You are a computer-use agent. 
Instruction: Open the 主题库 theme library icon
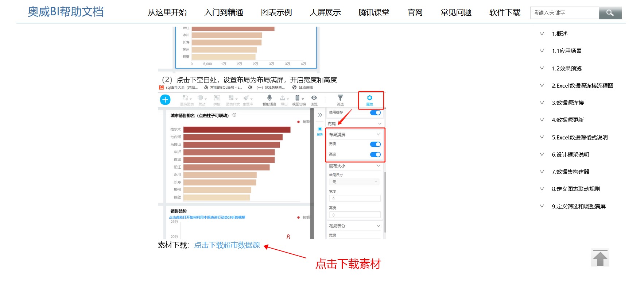pos(248,100)
